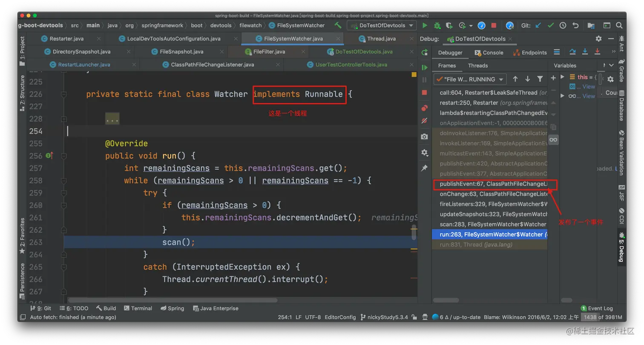Open TODO tool window
This screenshot has height=345, width=644.
coord(73,308)
